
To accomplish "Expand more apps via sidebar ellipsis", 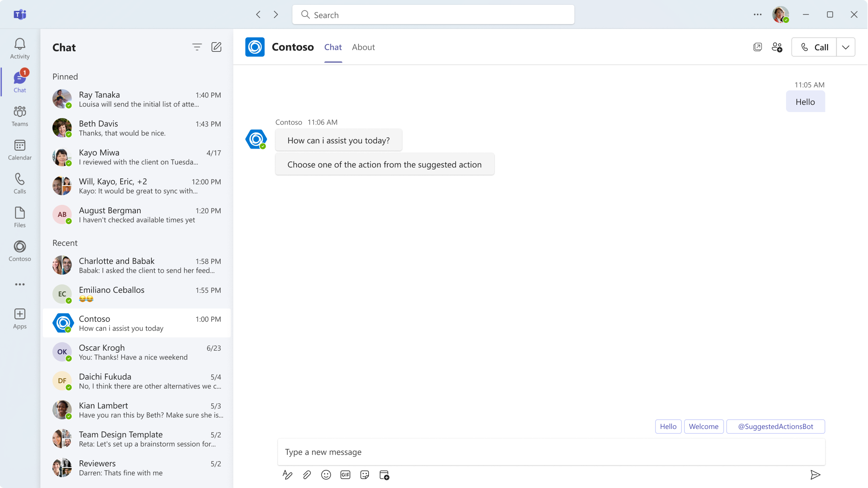I will click(20, 284).
